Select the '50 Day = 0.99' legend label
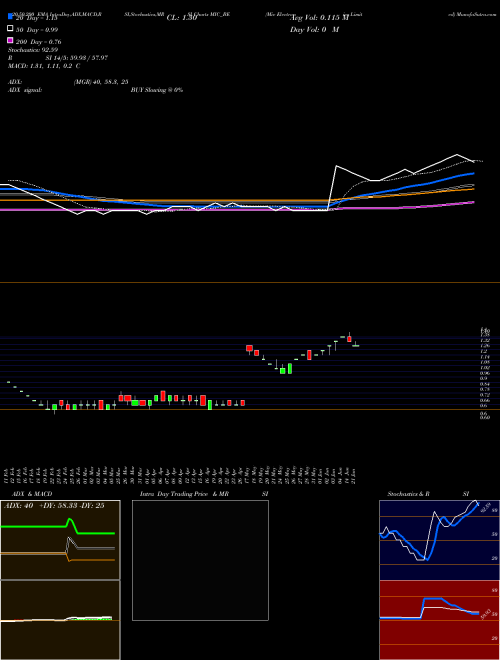500x660 pixels. click(x=37, y=30)
